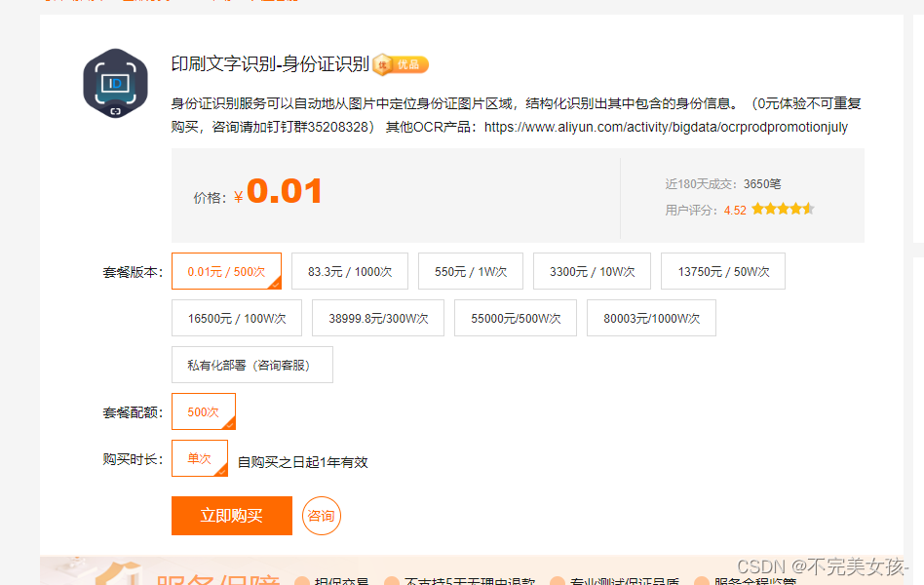Select the 80003元/1000W次 package

[x=652, y=318]
